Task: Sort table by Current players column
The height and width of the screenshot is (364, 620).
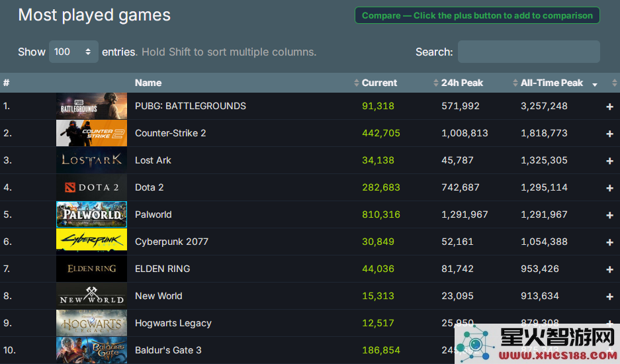Action: pos(379,83)
